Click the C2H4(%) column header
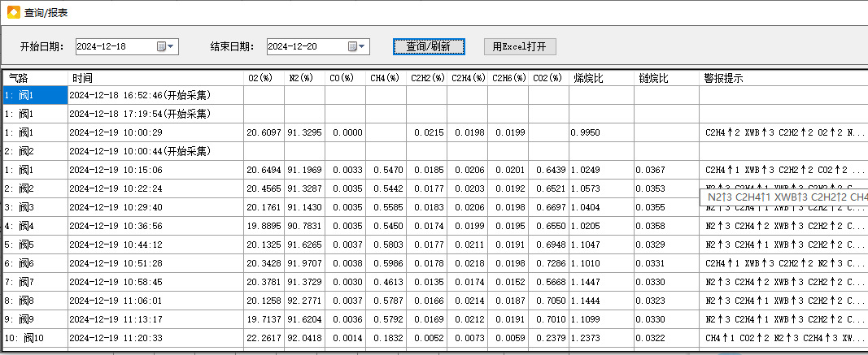The width and height of the screenshot is (868, 355). (x=467, y=78)
